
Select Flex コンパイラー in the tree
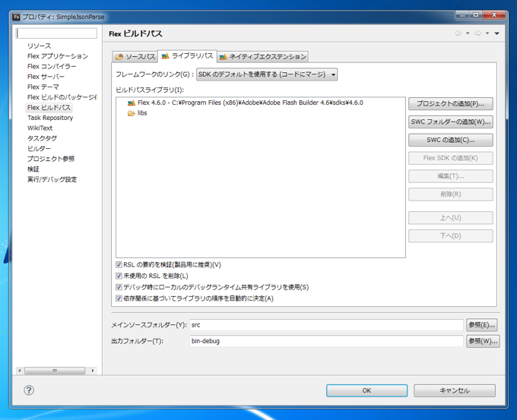pos(52,66)
